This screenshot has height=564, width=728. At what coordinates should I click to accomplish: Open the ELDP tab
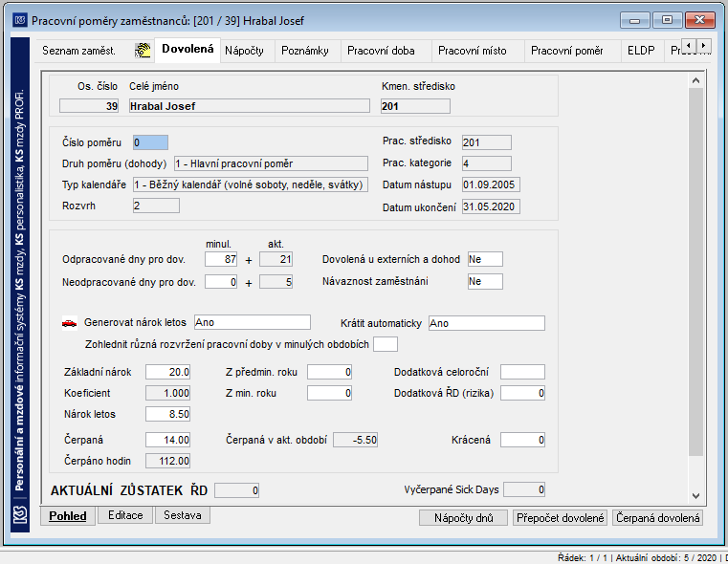(x=641, y=51)
